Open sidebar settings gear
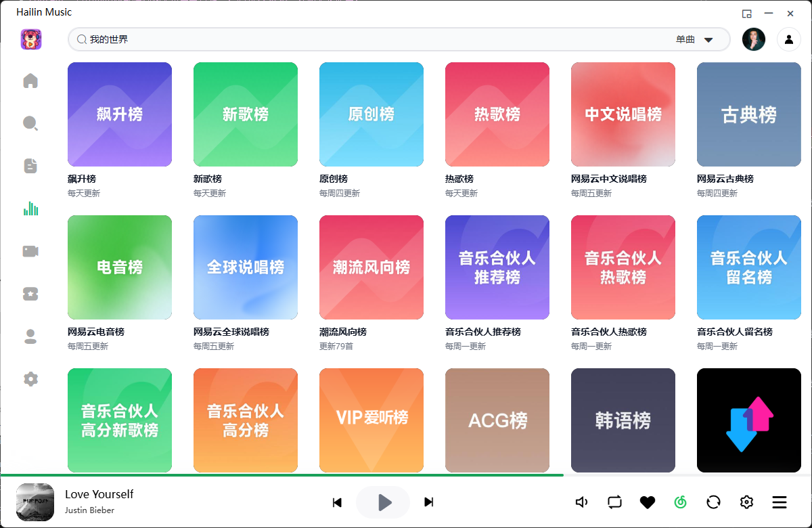Image resolution: width=812 pixels, height=528 pixels. coord(30,379)
